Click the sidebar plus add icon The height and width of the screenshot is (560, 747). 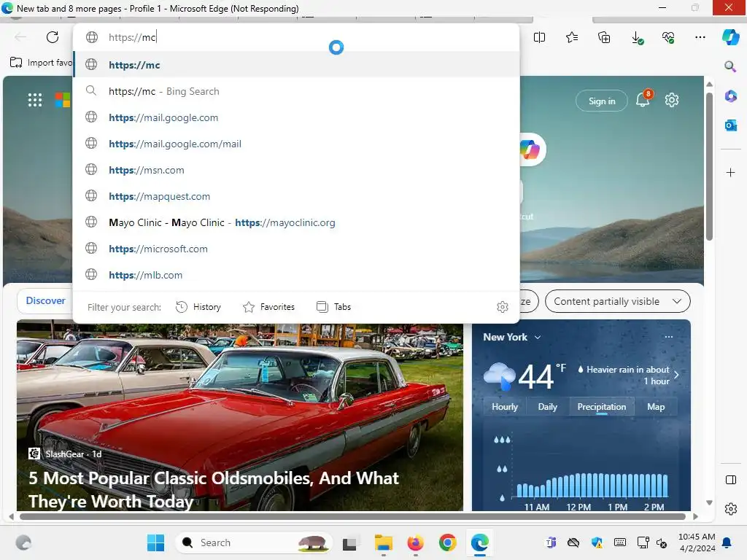tap(731, 172)
